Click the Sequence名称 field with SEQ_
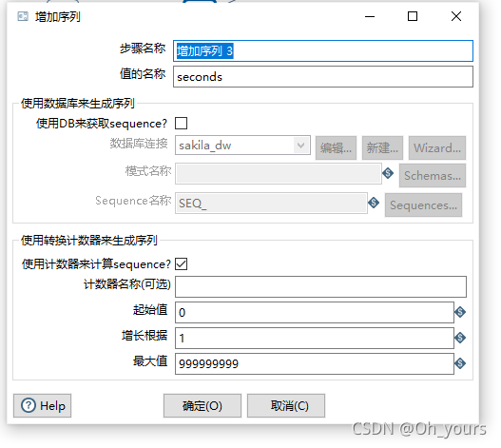 [x=271, y=203]
